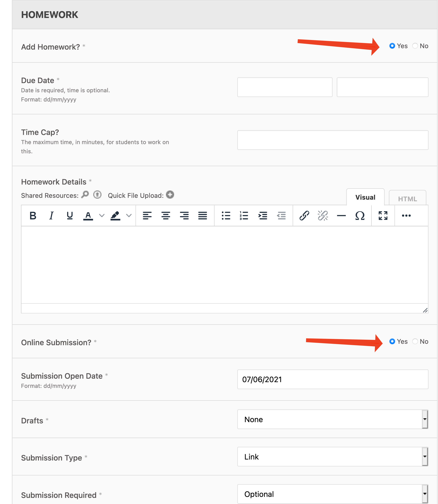Click the insert link icon
This screenshot has width=438, height=504.
304,216
